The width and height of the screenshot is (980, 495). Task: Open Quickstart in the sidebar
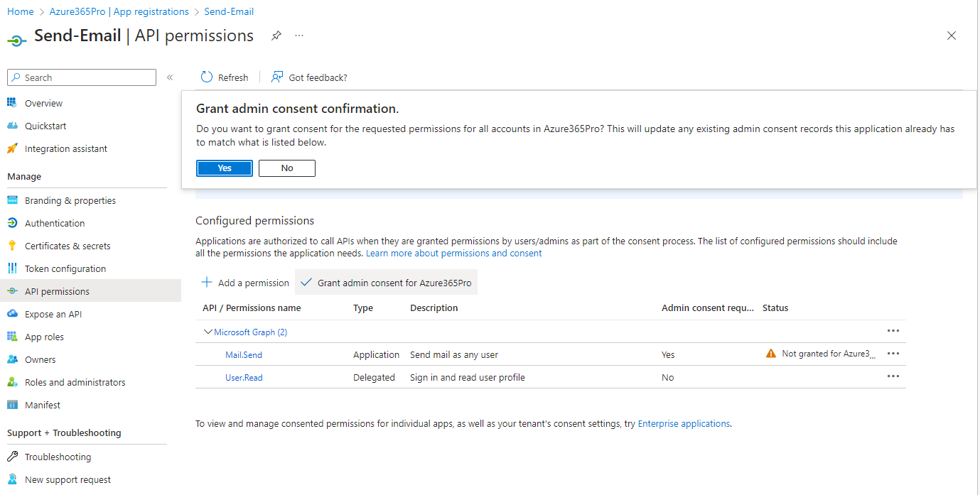(x=45, y=126)
